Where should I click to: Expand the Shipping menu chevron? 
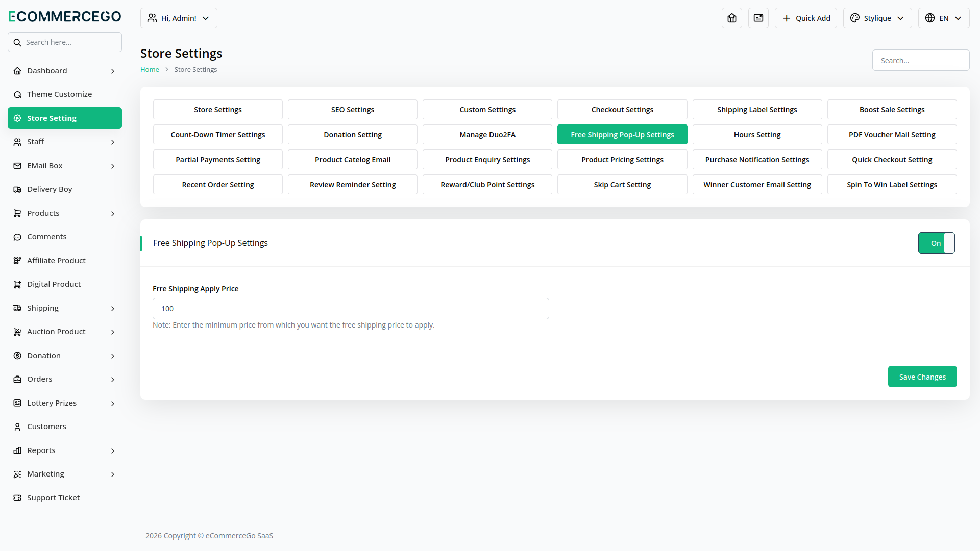click(x=113, y=309)
